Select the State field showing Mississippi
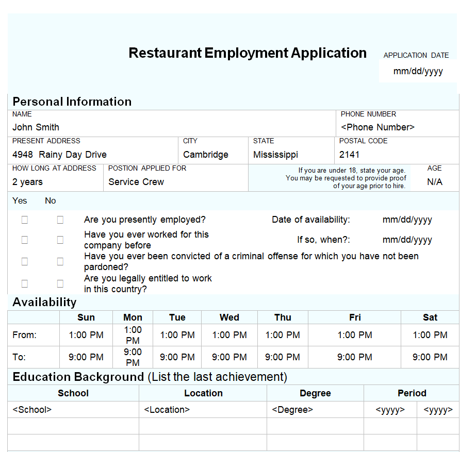Screen dimensions: 476x452 click(275, 155)
